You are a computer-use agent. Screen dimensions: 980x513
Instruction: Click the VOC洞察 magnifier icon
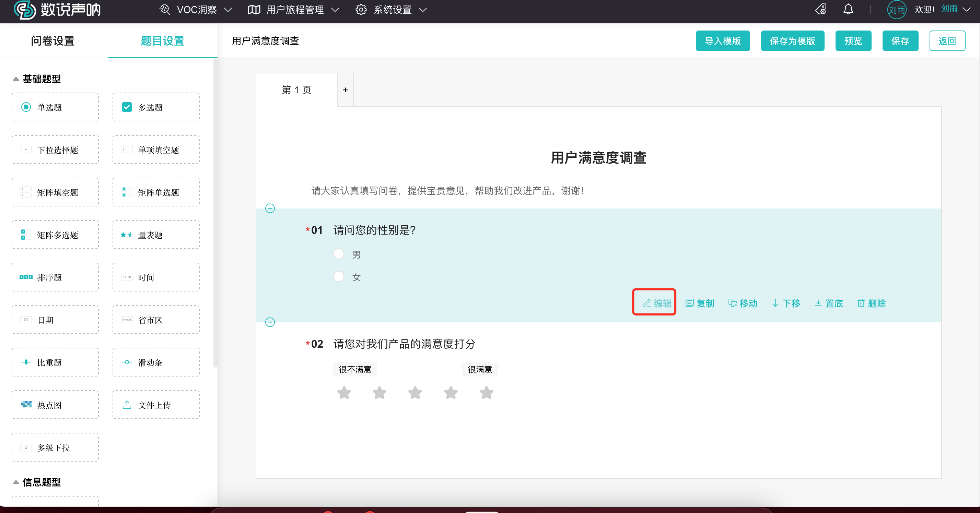point(165,10)
